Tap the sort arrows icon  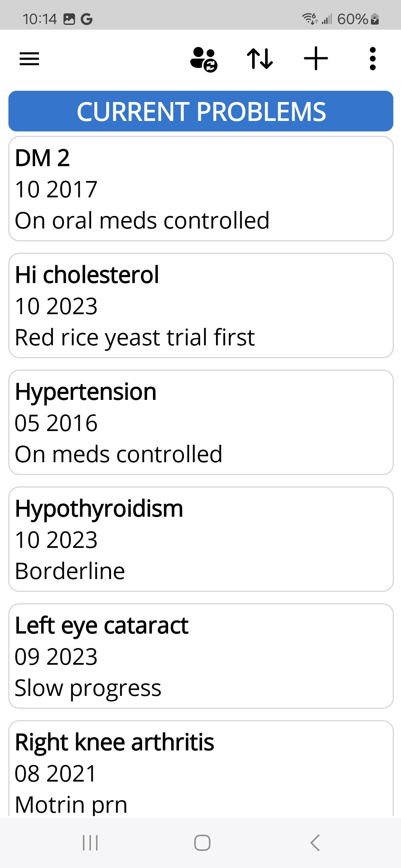pos(260,59)
